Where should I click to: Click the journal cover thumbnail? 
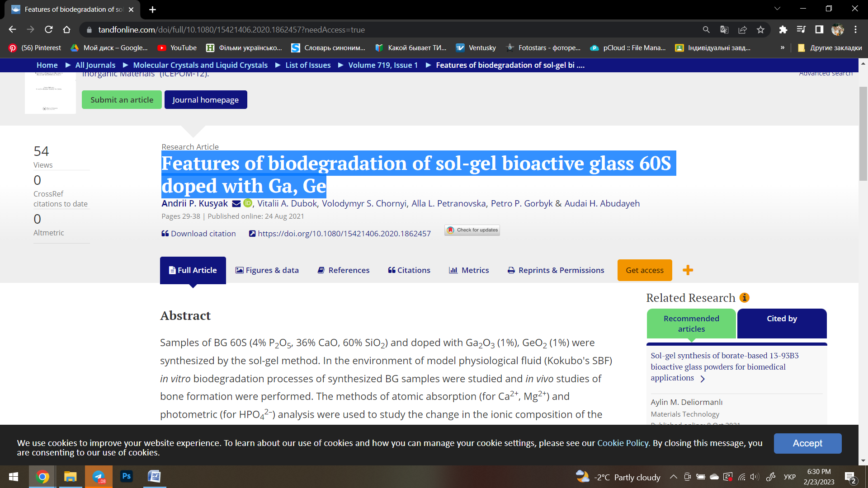(x=50, y=92)
